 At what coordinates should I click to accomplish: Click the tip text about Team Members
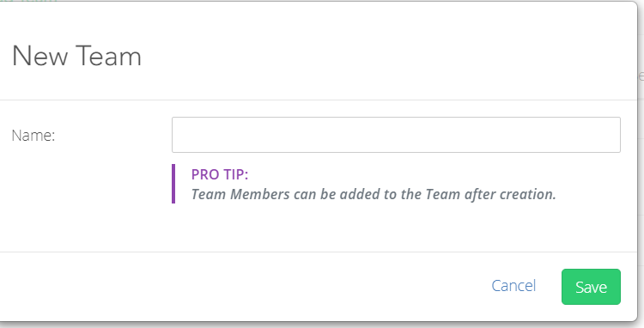pyautogui.click(x=374, y=194)
